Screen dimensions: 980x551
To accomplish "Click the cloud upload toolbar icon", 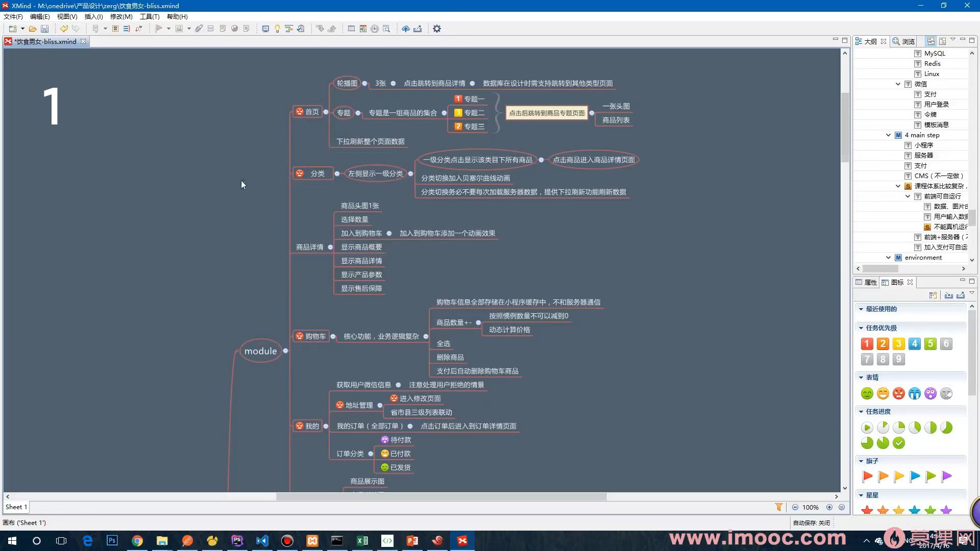I will coord(406,29).
